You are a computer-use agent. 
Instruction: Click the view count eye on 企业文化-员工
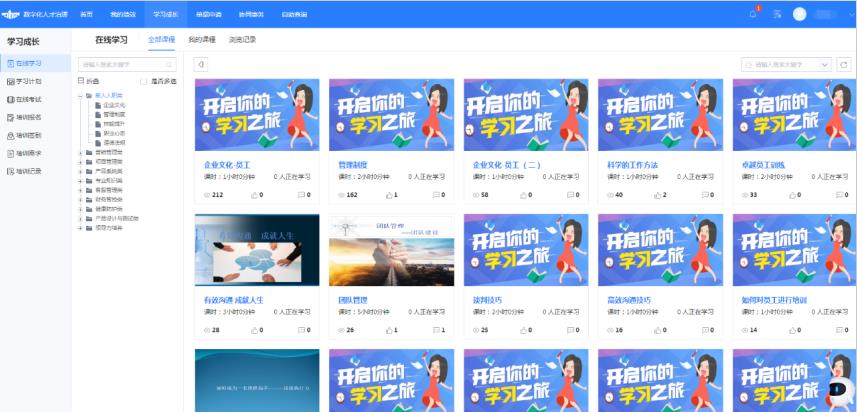pos(208,195)
